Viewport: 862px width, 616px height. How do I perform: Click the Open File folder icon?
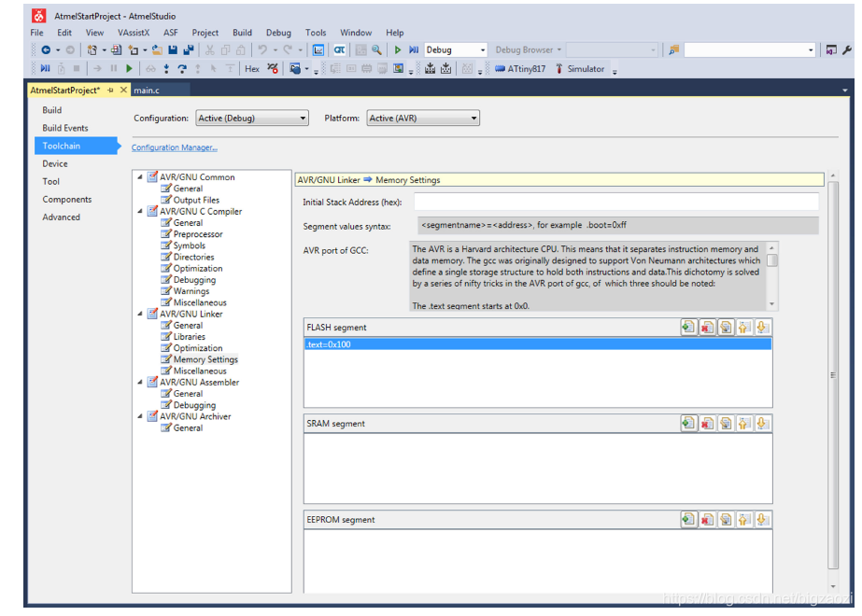(157, 50)
